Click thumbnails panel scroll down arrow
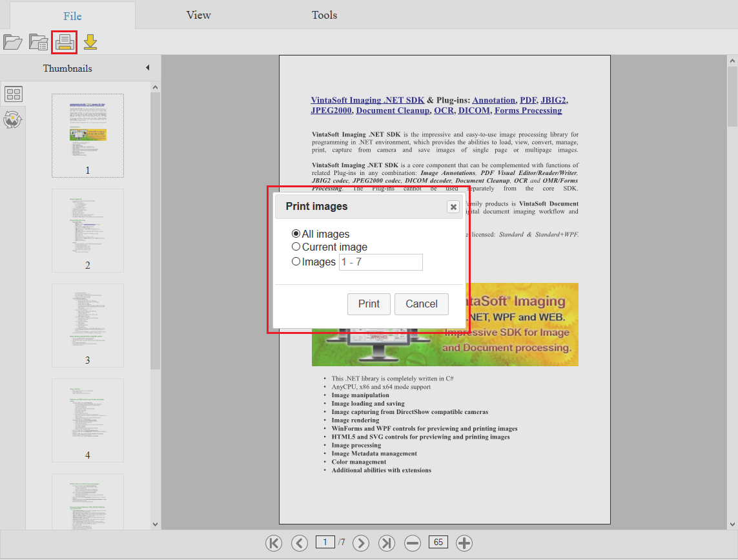738x560 pixels. [x=156, y=524]
